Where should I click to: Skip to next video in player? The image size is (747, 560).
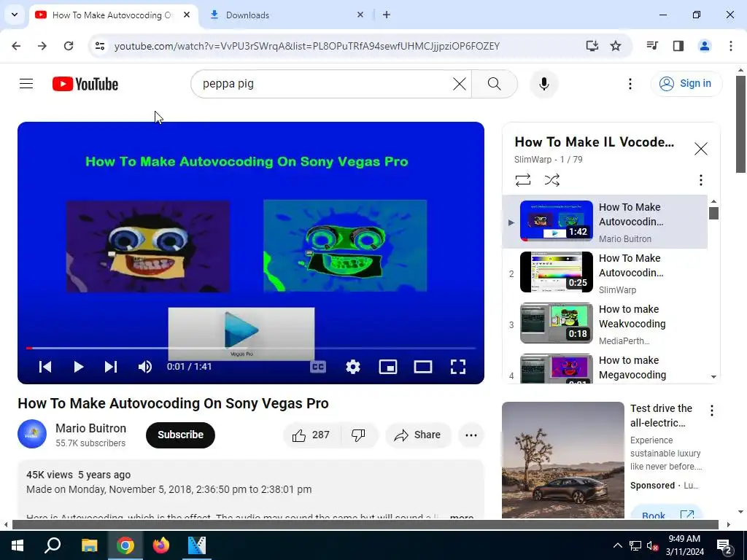pos(111,367)
